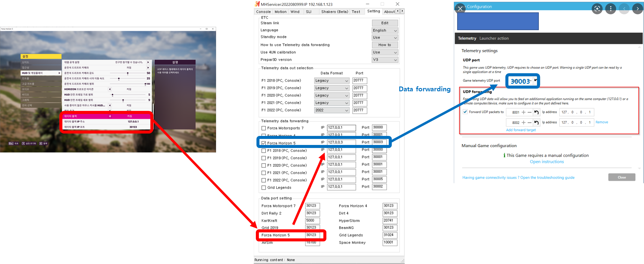Click right arrow on 대열 공개 설정 row

(x=148, y=62)
